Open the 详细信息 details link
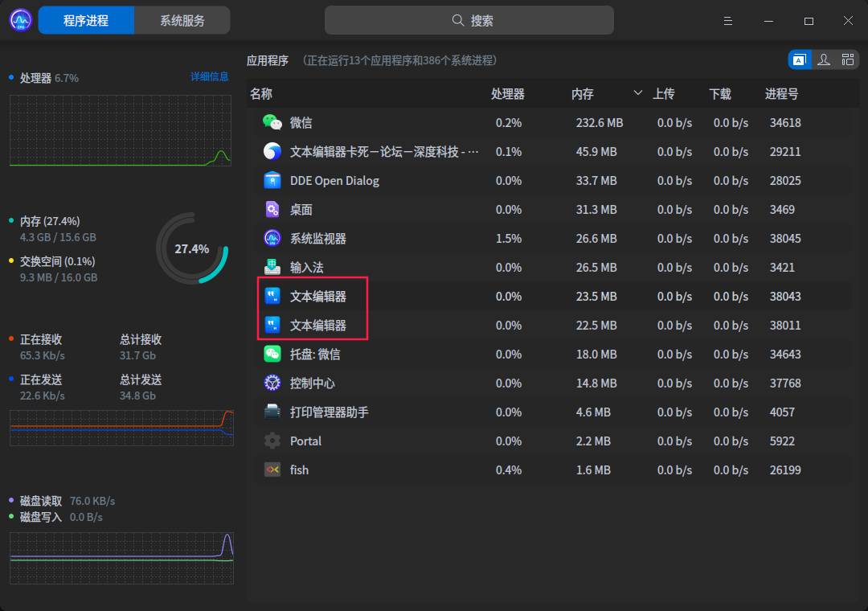868x611 pixels. (209, 76)
